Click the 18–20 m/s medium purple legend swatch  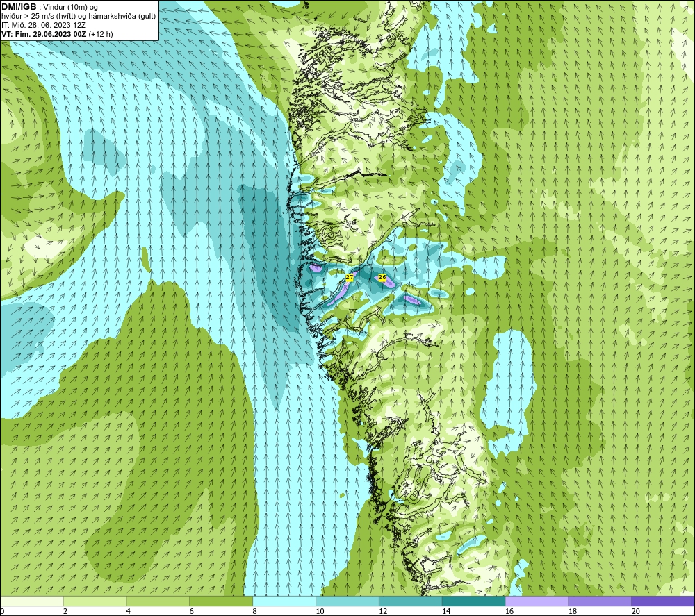pyautogui.click(x=600, y=601)
